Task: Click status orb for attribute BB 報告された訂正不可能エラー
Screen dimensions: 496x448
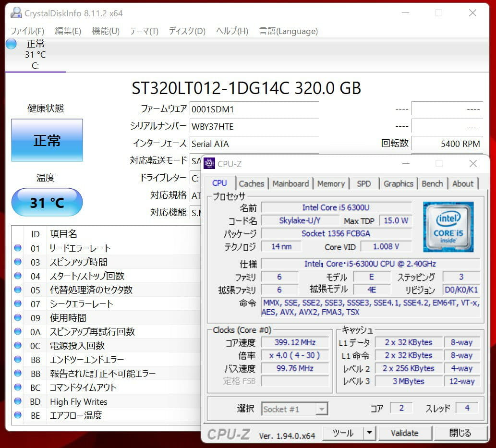Action: 18,373
